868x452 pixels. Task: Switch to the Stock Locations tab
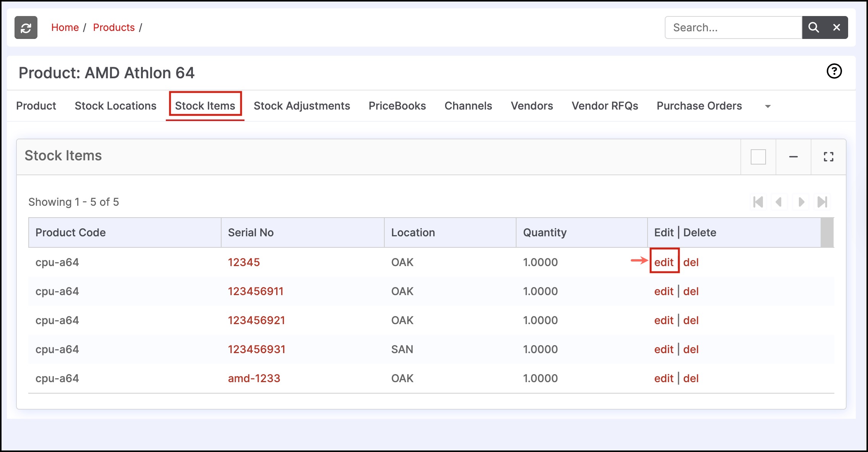pyautogui.click(x=115, y=106)
